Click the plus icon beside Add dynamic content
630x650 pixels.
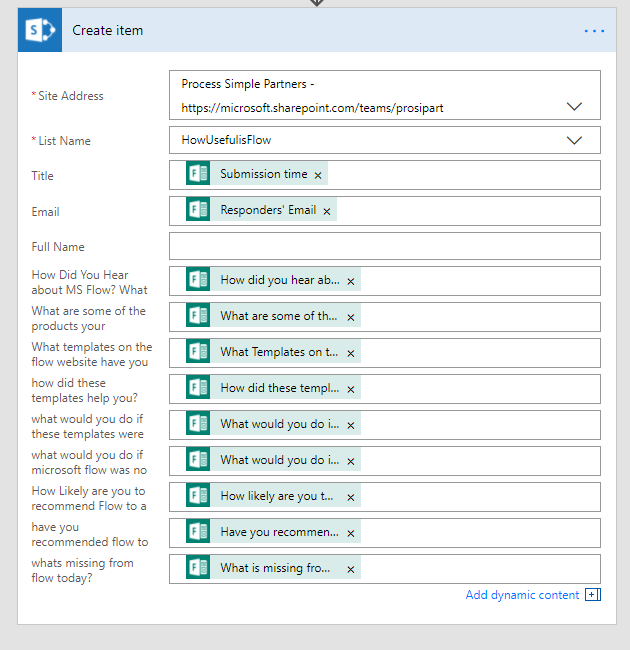tap(592, 595)
